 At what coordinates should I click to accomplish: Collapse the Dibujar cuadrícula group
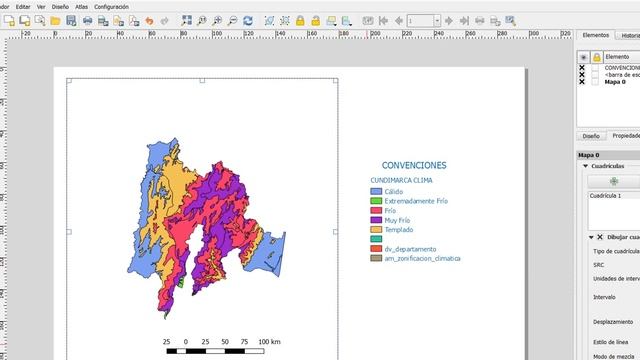tap(591, 237)
